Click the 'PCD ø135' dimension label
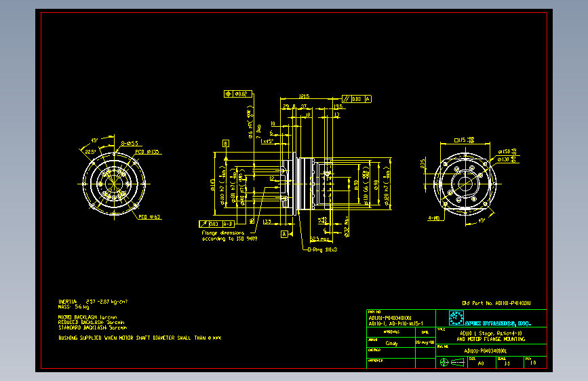 coord(147,152)
